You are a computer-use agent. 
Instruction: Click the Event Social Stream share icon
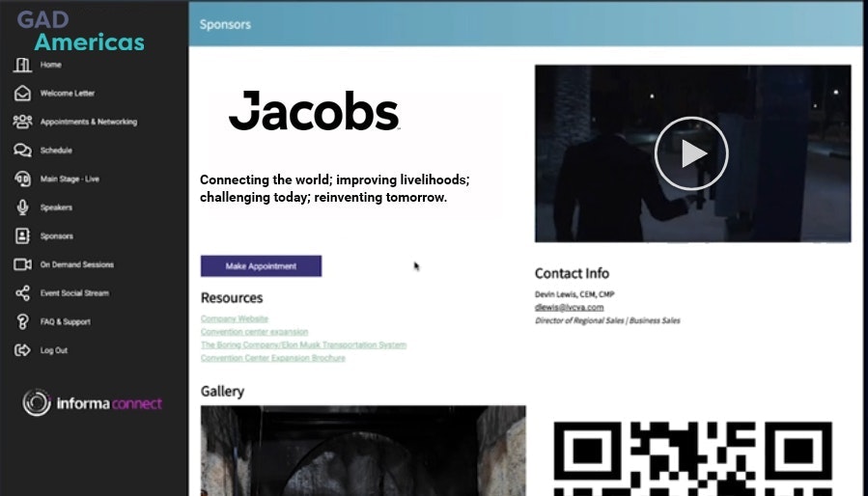(22, 293)
